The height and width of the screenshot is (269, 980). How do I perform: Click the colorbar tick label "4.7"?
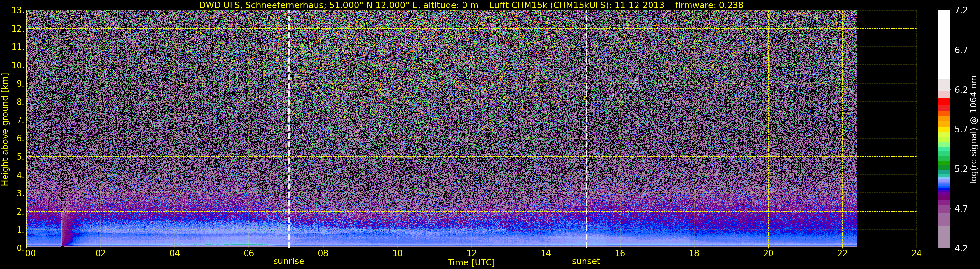click(961, 209)
